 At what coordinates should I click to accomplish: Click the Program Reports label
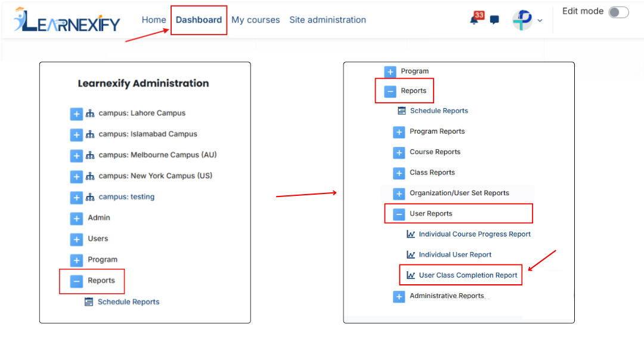click(x=437, y=131)
